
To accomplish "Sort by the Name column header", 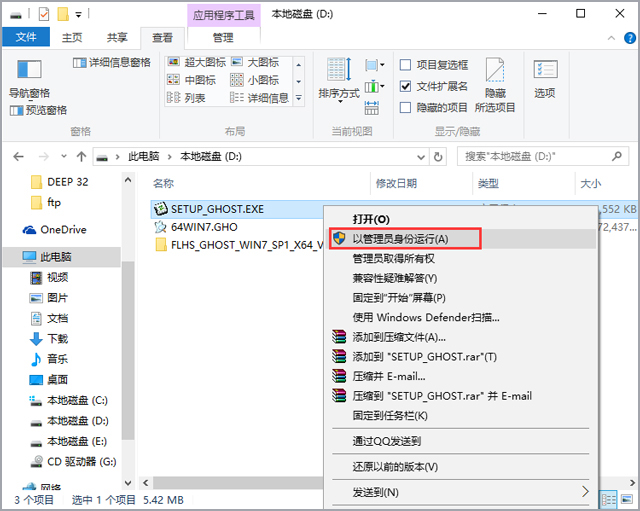I will coord(163,184).
